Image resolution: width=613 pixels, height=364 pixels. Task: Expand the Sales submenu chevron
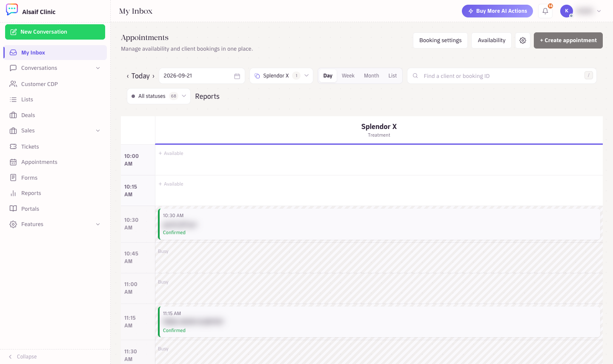tap(98, 131)
